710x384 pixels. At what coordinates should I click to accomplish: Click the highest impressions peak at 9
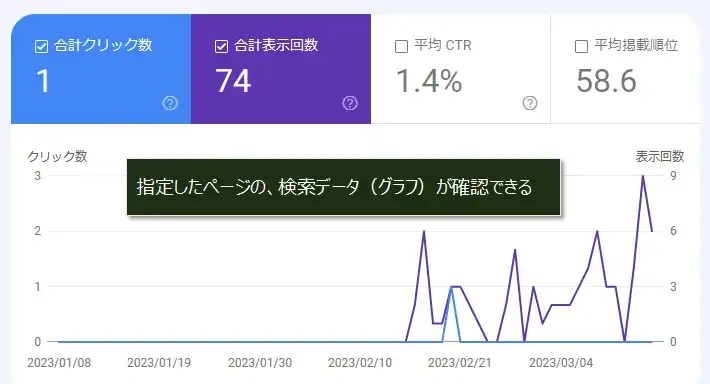click(x=643, y=176)
